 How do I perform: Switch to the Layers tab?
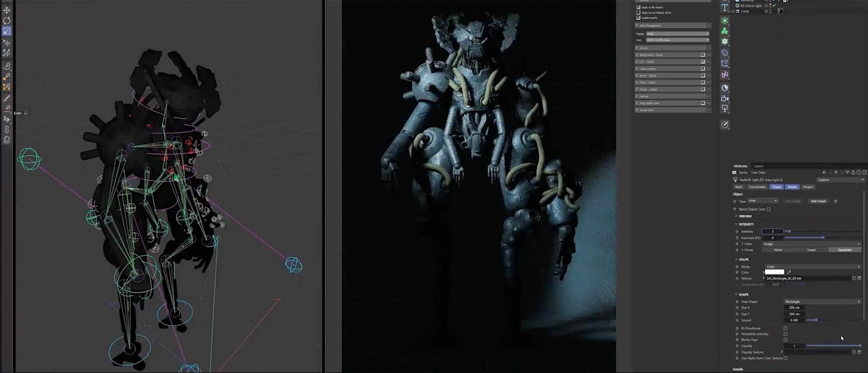(759, 166)
